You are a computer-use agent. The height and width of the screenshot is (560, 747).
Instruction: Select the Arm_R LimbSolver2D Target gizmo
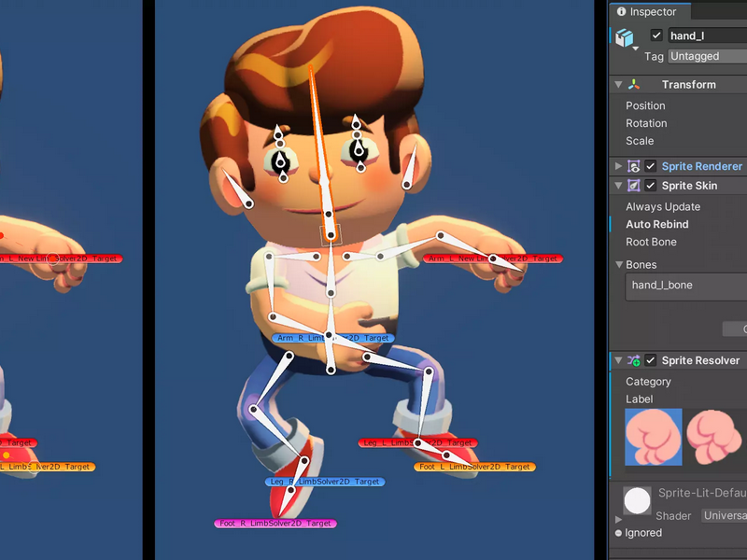coord(333,338)
